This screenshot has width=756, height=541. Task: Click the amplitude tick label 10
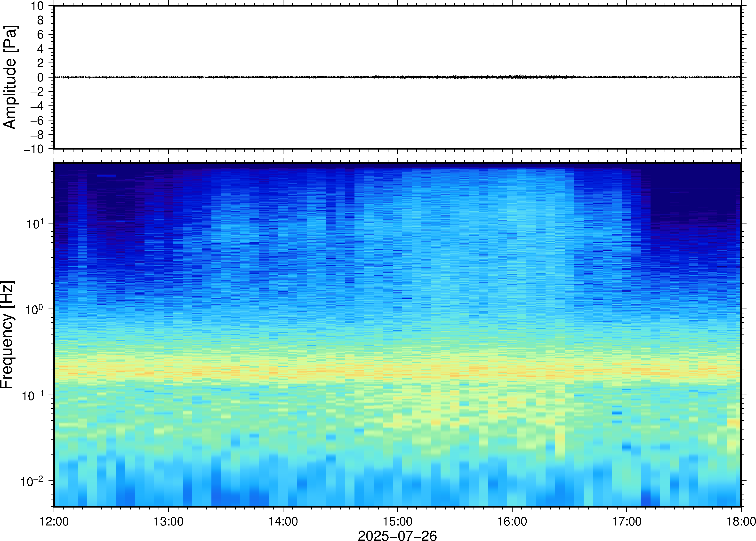click(37, 6)
